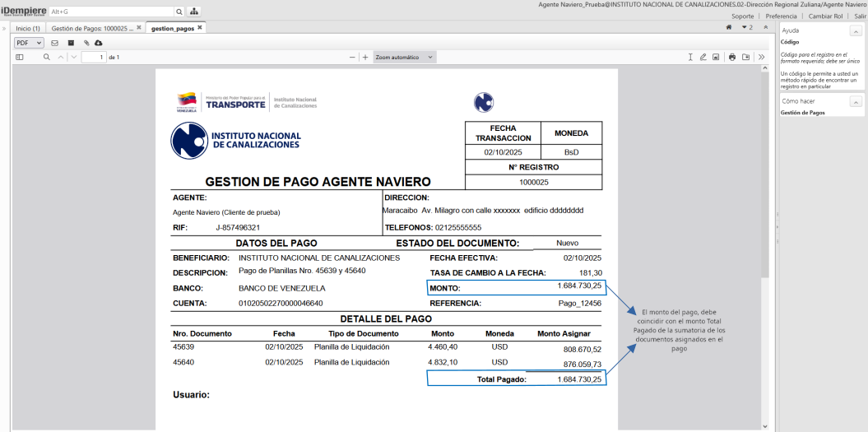Image resolution: width=868 pixels, height=432 pixels.
Task: Click the document status Nuevo
Action: click(x=568, y=243)
